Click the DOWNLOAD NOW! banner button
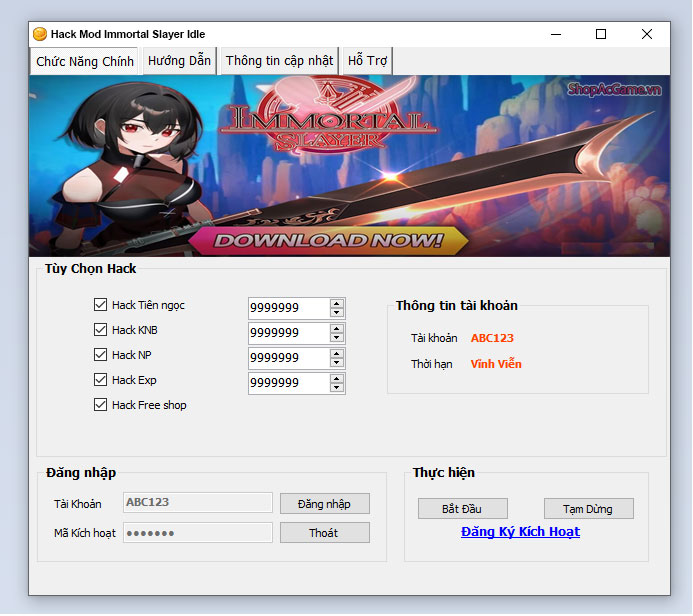The height and width of the screenshot is (616, 693). pyautogui.click(x=328, y=241)
